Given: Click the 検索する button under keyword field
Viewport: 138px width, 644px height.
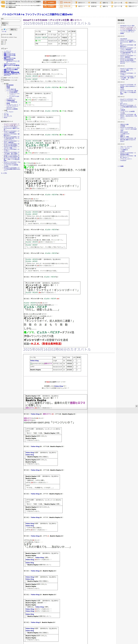Looking at the screenshot, I should pyautogui.click(x=5, y=23).
